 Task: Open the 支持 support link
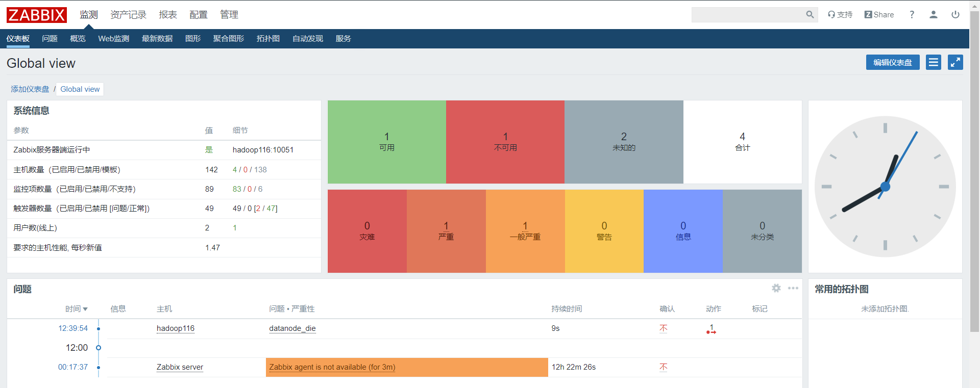(x=840, y=15)
